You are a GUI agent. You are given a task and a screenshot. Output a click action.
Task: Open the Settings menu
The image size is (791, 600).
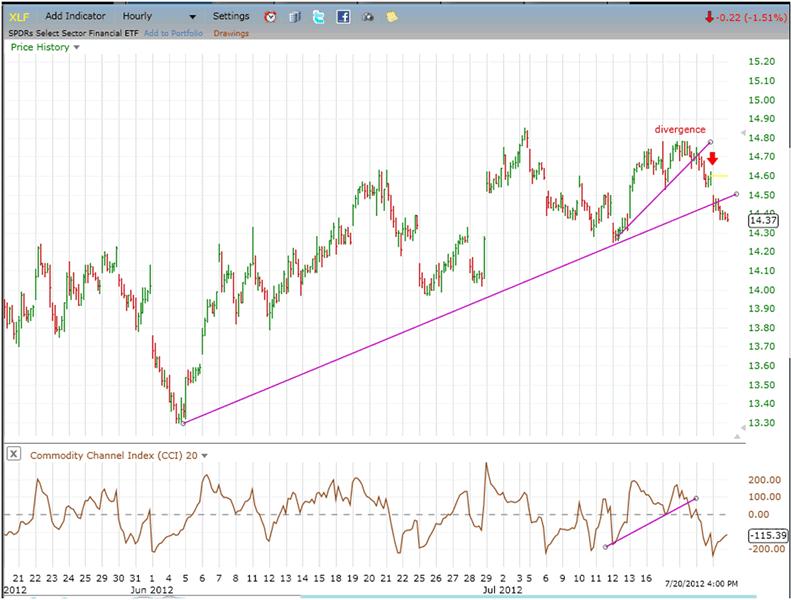[x=231, y=17]
